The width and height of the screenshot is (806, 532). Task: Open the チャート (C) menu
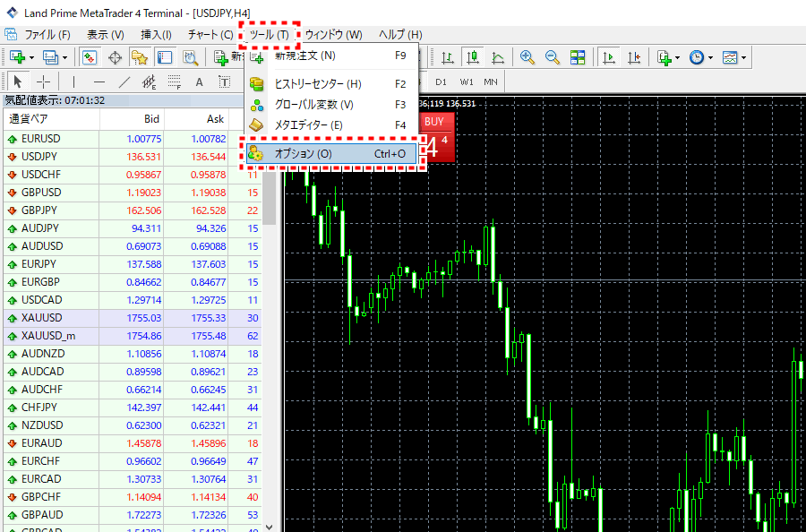[x=210, y=35]
